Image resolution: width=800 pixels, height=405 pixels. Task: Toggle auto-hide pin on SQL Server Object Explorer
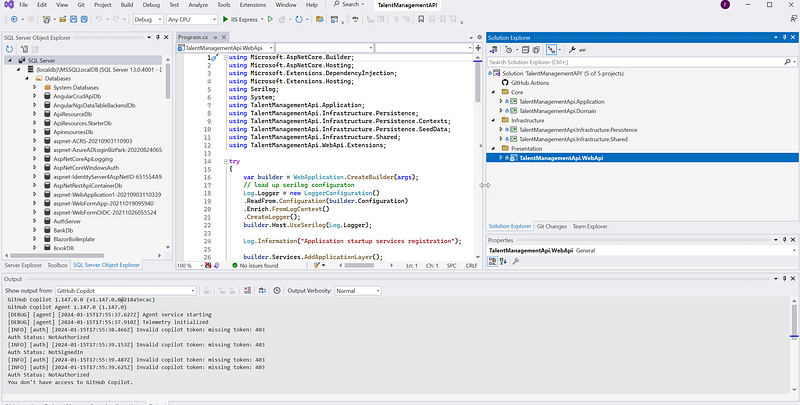(158, 37)
